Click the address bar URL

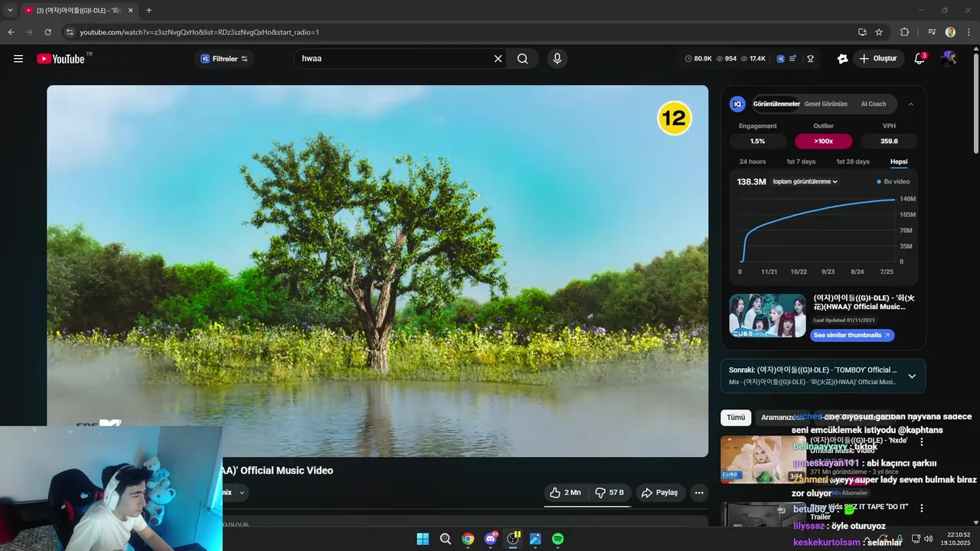199,32
